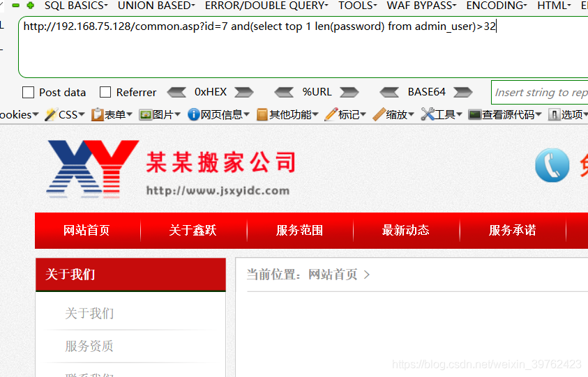Click the 查看源代码 terminal icon
588x377 pixels.
tap(475, 114)
